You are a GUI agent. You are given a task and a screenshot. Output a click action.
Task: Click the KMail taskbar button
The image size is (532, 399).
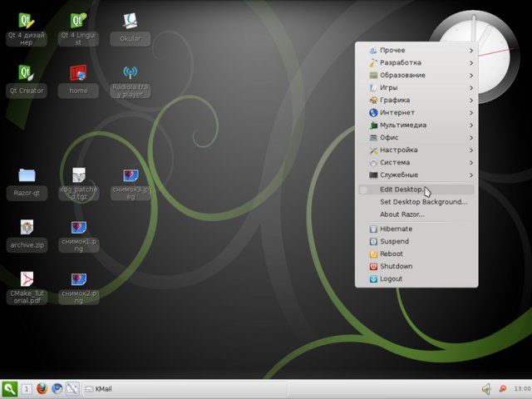pyautogui.click(x=185, y=389)
